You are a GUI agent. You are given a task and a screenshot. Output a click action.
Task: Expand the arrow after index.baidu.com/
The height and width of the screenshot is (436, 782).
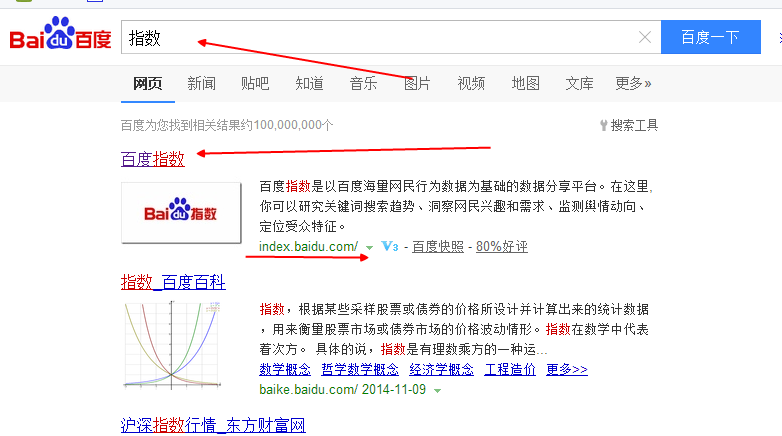click(369, 247)
